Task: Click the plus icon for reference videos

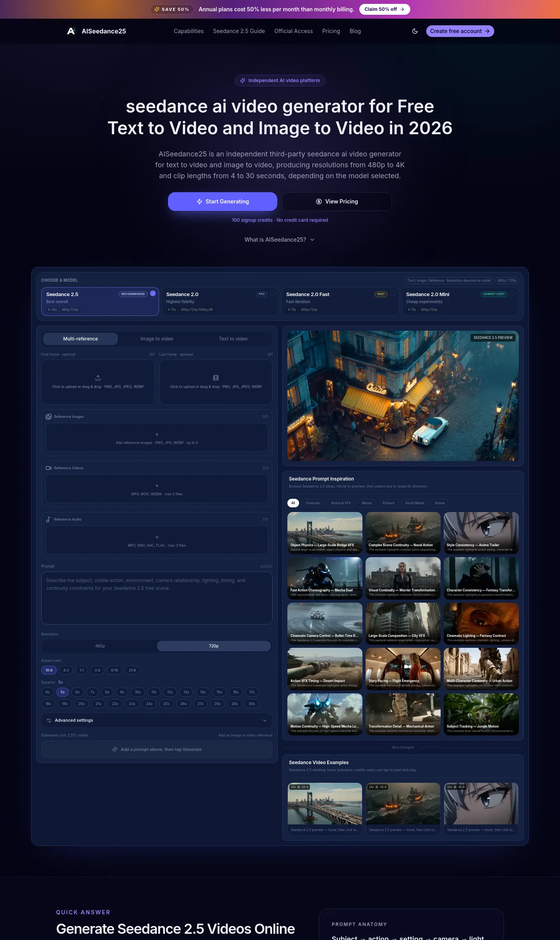Action: pyautogui.click(x=157, y=486)
